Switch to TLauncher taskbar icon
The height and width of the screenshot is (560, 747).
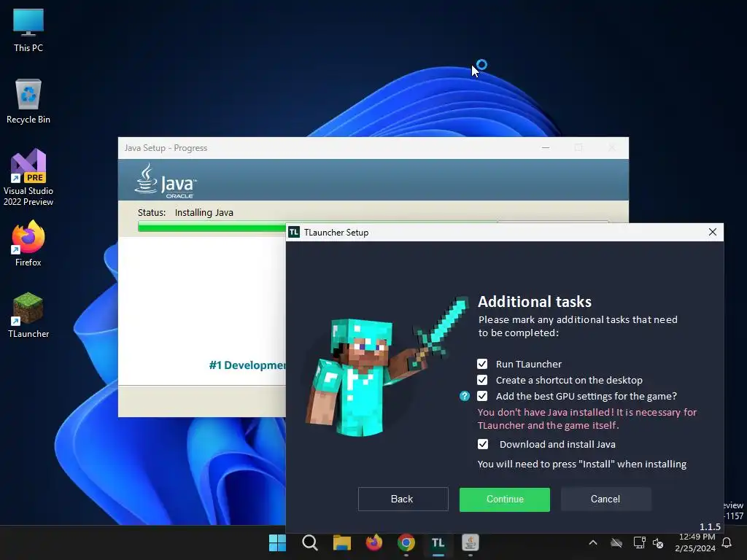(x=438, y=542)
